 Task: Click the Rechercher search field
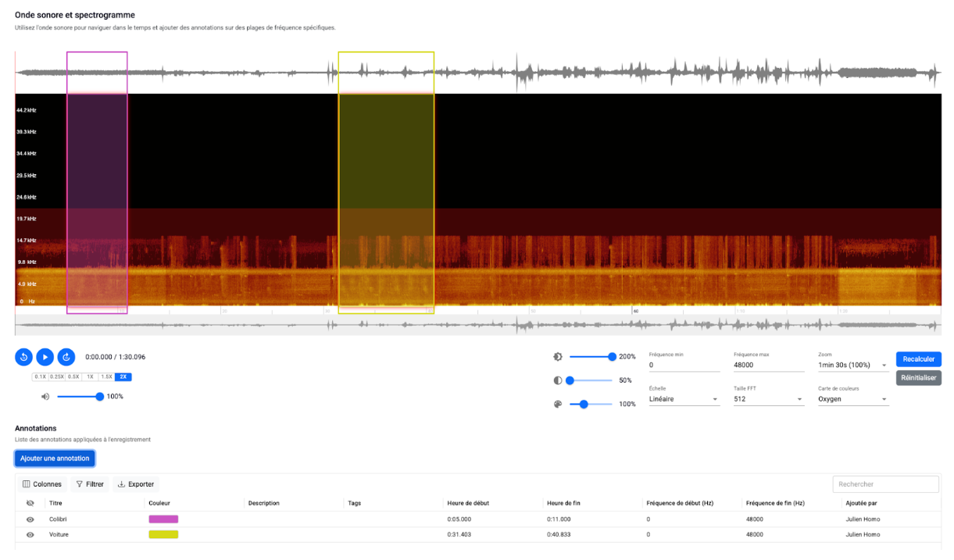pyautogui.click(x=885, y=484)
